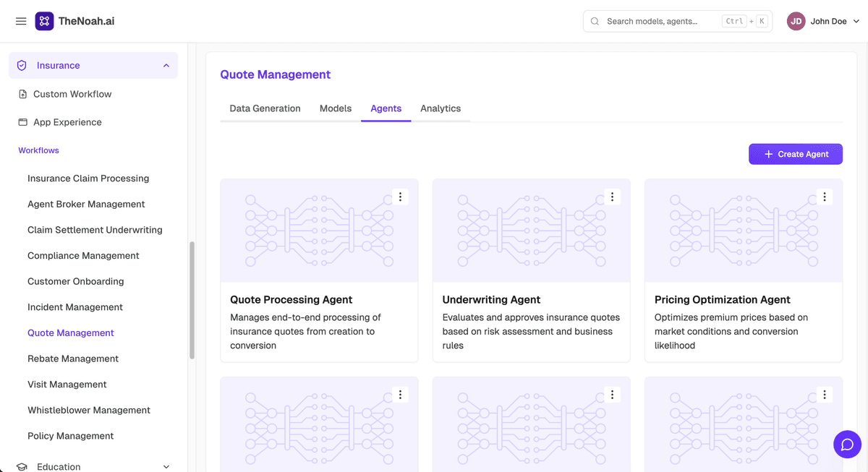Image resolution: width=868 pixels, height=472 pixels.
Task: Click the Insurance shield icon
Action: coord(22,65)
